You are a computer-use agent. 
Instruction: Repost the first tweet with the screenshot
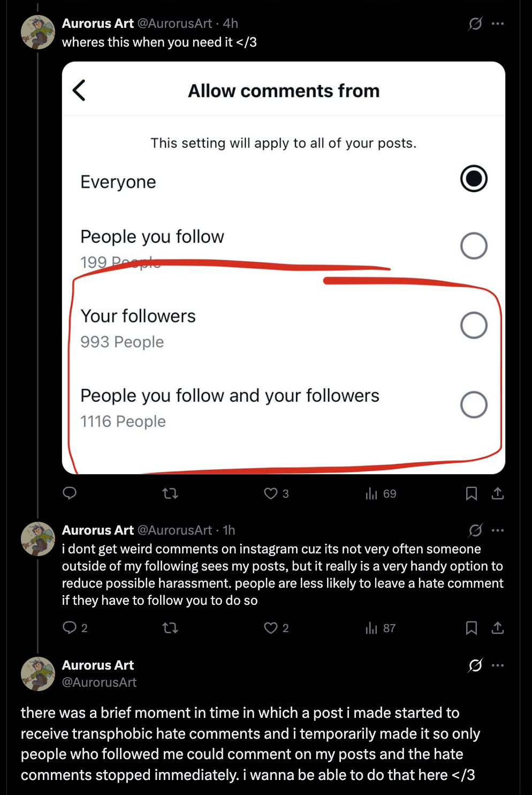coord(170,493)
